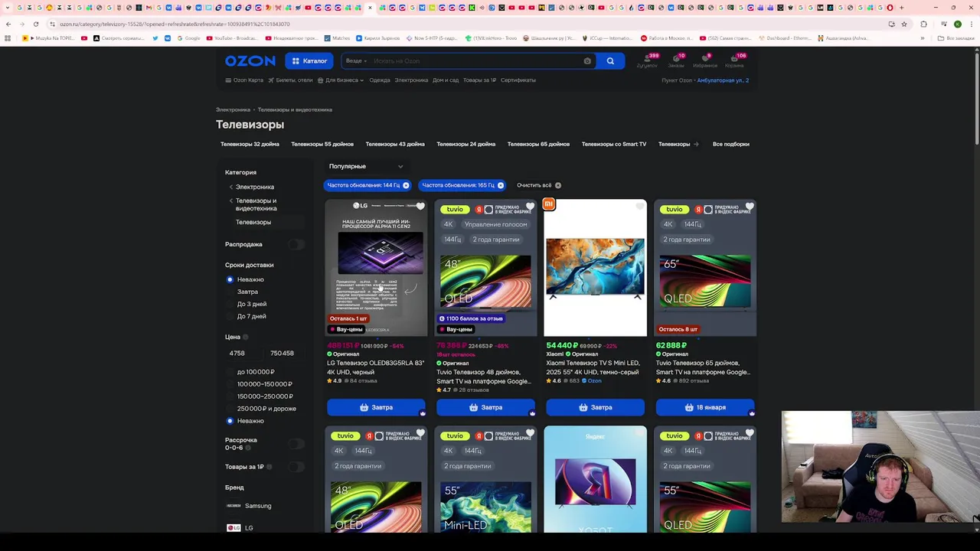Open the Популярные sort dropdown
Screen dimensions: 980x551
[365, 166]
